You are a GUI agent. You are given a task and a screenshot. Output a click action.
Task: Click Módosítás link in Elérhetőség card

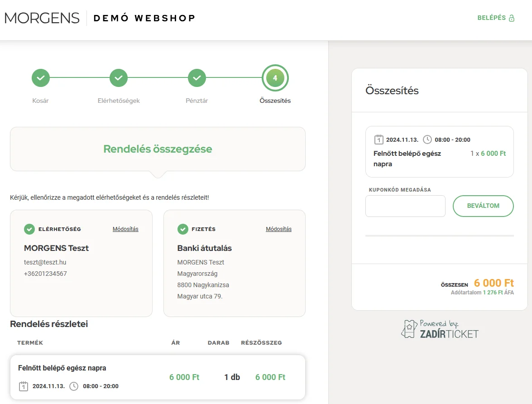coord(125,229)
